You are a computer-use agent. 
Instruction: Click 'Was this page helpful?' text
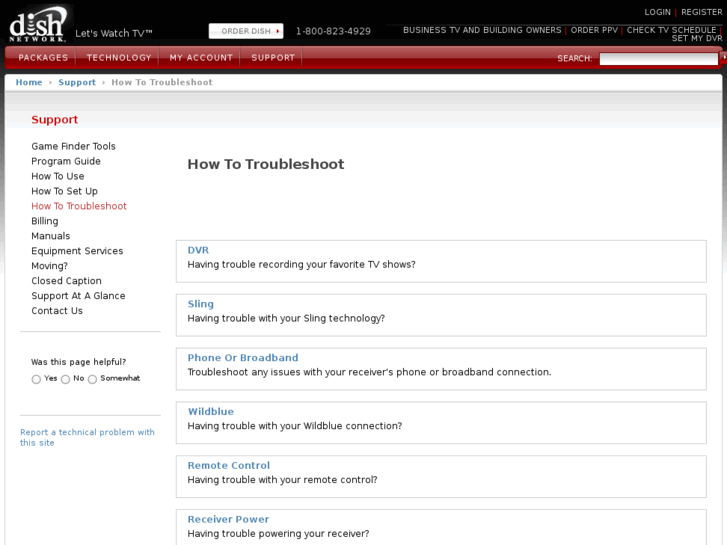[78, 362]
